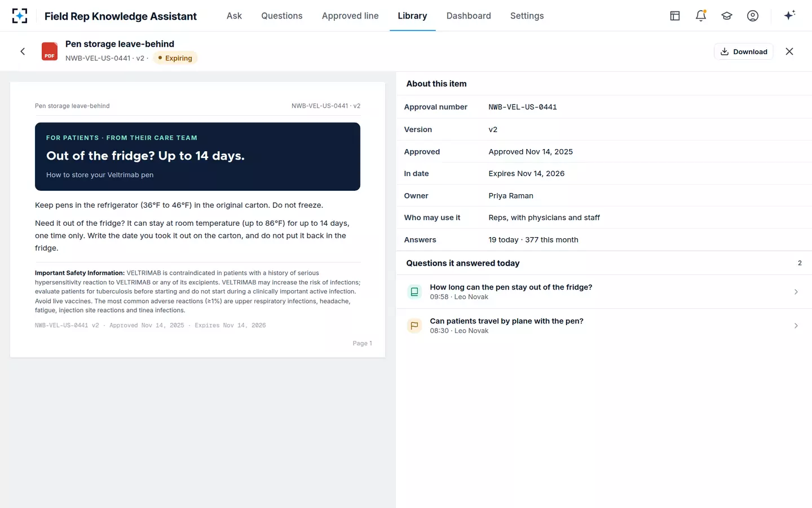
Task: Click the book icon beside fridge question
Action: click(414, 292)
